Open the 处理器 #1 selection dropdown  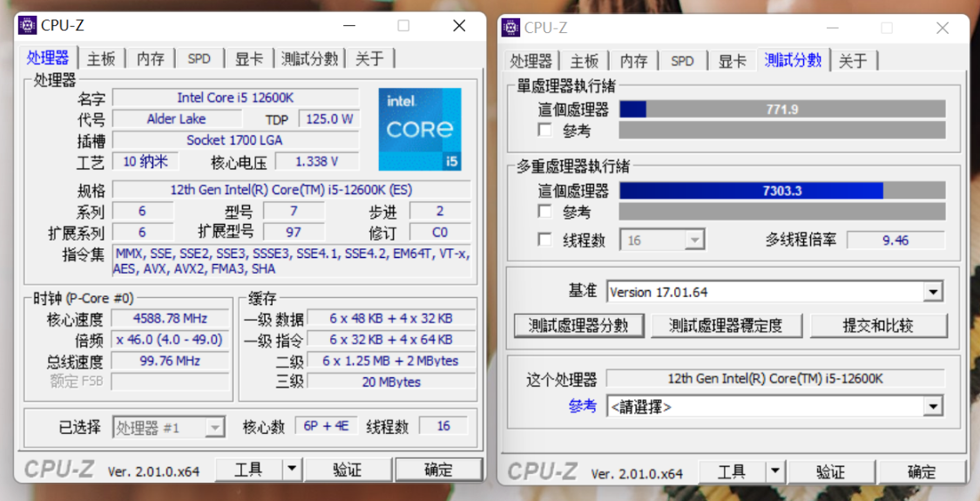pyautogui.click(x=214, y=428)
